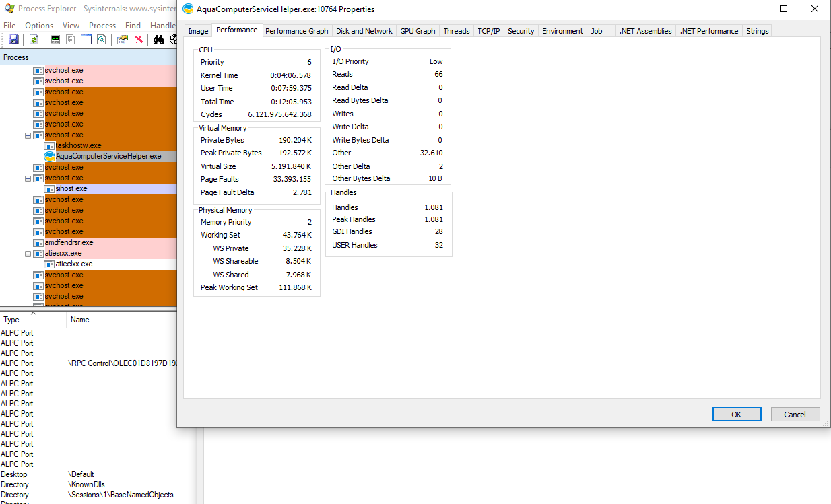Click the AquaComputerServiceHelper.exe process icon
Image resolution: width=831 pixels, height=504 pixels.
(x=49, y=156)
